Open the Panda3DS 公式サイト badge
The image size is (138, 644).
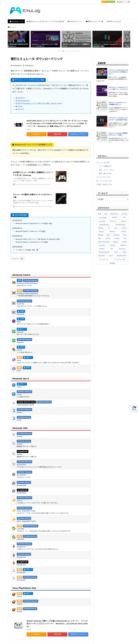click(x=28, y=570)
